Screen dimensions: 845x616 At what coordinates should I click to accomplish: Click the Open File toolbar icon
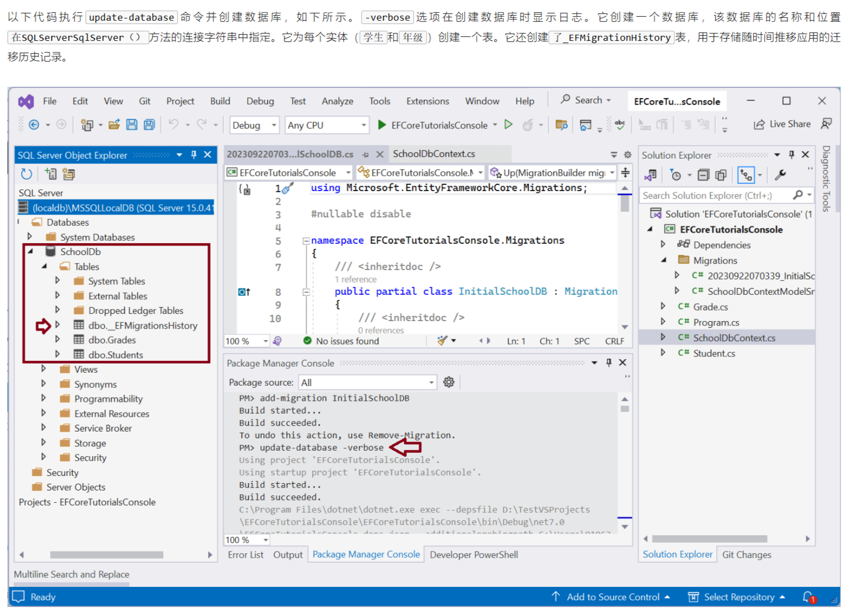[114, 125]
